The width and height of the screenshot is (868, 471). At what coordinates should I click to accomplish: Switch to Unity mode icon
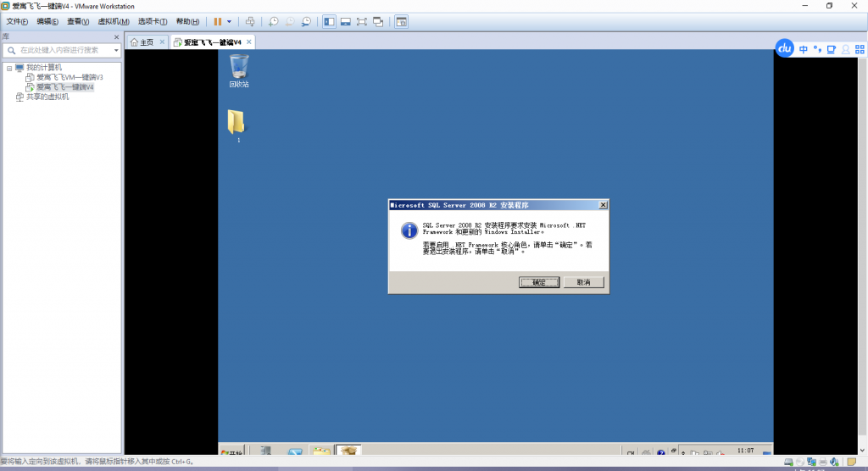[x=378, y=21]
